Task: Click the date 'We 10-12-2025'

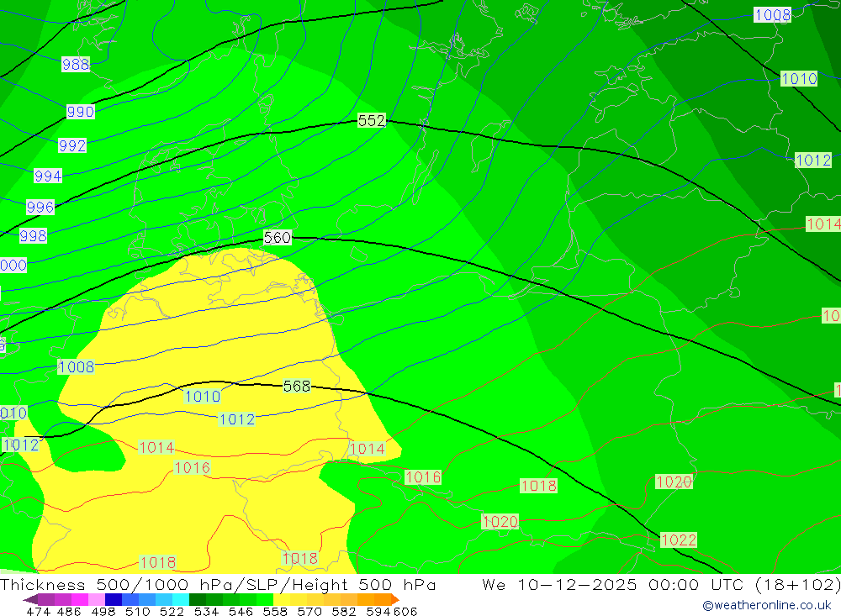Action: pos(559,584)
